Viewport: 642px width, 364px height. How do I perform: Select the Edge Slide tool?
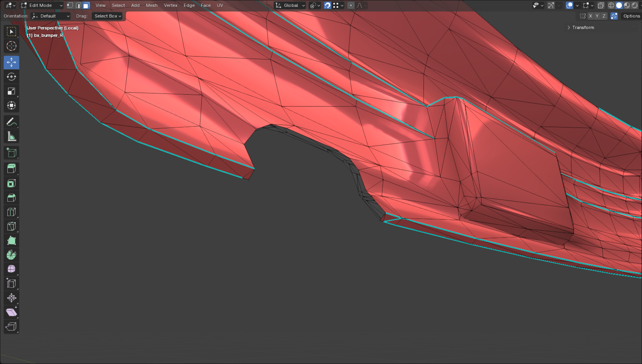(11, 284)
